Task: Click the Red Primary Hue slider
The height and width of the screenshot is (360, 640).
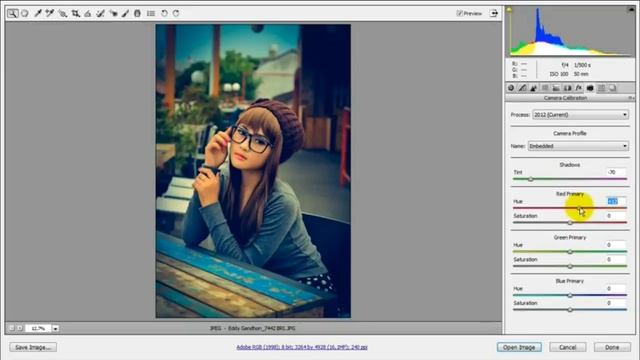Action: pos(570,208)
